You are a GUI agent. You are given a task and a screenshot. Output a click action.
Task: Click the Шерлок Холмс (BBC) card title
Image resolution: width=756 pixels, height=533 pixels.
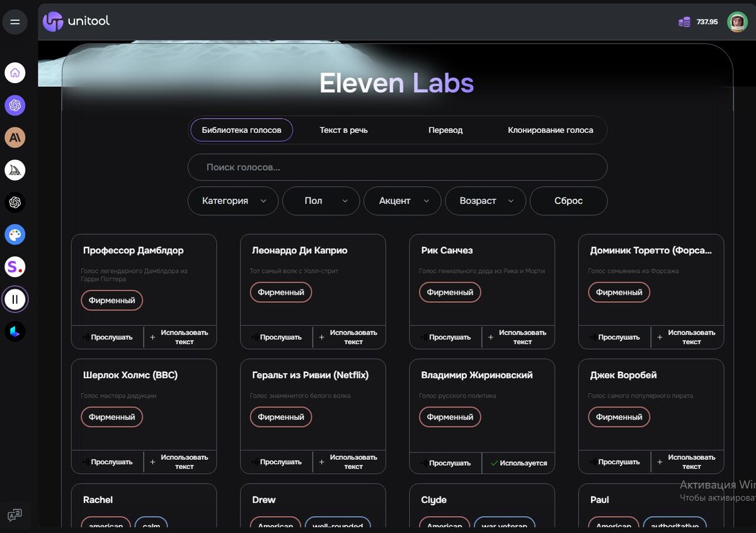[130, 375]
